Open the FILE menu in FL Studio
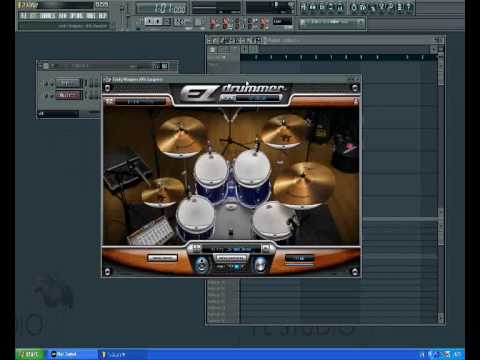Screen dimensions: 480x360 pos(23,16)
